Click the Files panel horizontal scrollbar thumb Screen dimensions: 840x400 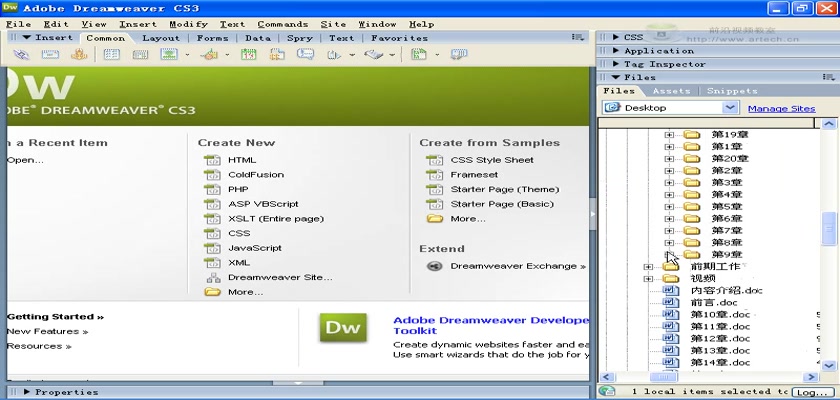[663, 377]
